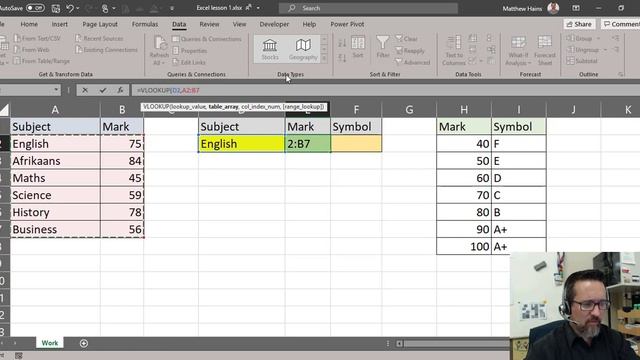
Task: Click the Properties button in Queries group
Action: point(190,51)
